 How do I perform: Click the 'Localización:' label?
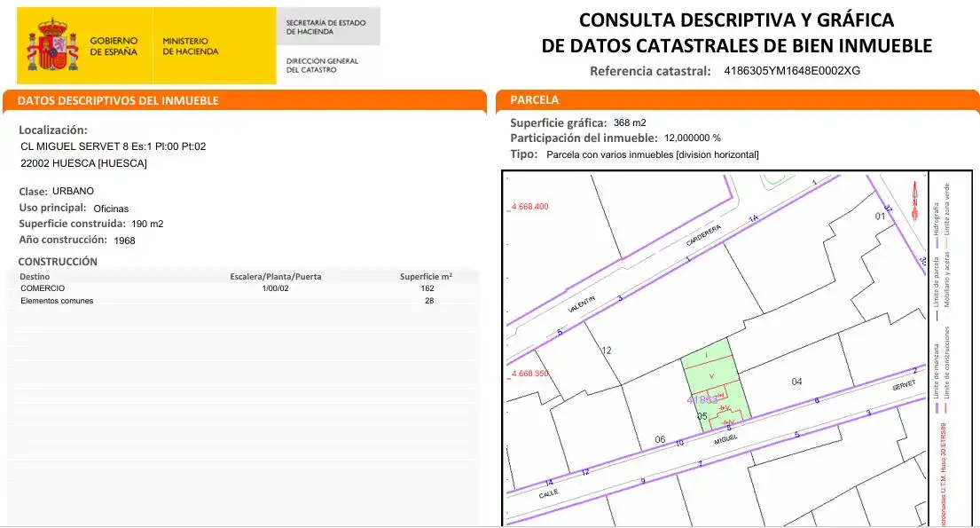[53, 130]
